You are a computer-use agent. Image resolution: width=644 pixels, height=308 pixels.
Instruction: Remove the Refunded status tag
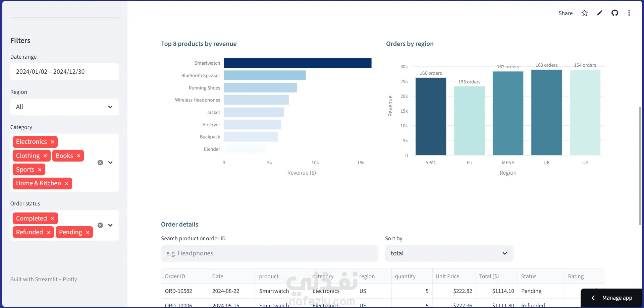[49, 232]
